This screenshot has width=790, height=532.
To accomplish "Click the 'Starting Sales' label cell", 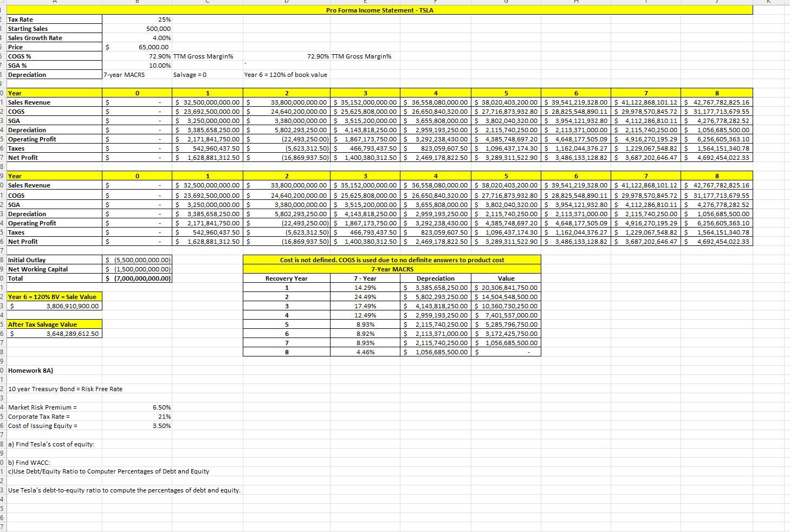I will (54, 29).
